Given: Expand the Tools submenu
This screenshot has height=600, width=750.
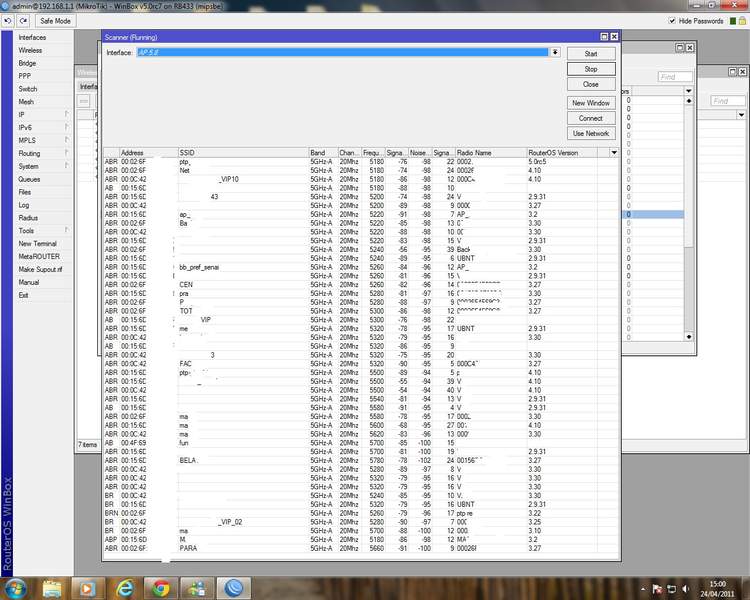Looking at the screenshot, I should 43,231.
